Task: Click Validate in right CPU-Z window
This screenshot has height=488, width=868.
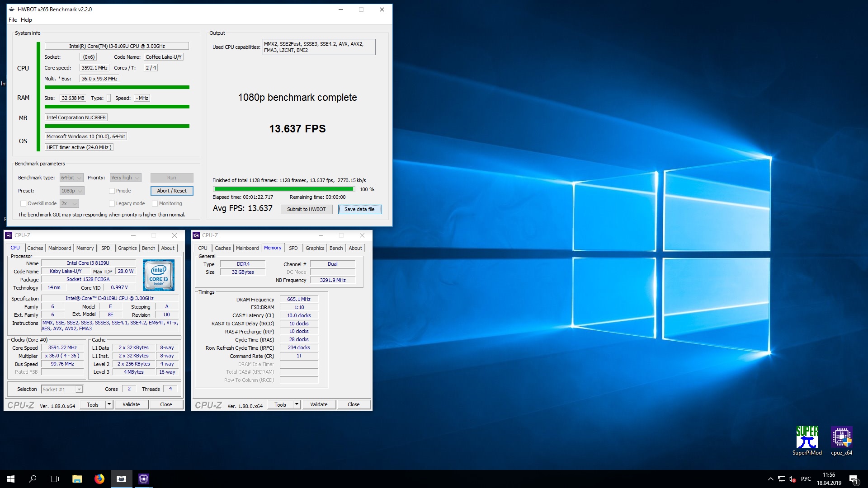Action: (319, 404)
